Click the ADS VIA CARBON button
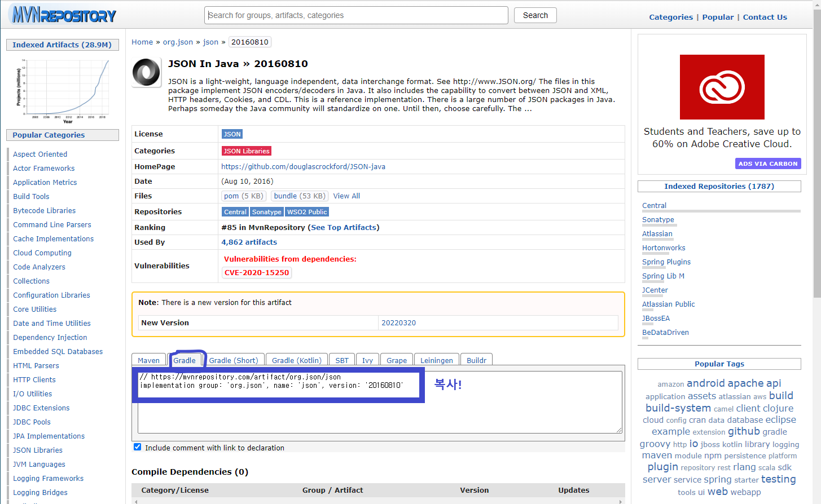 coord(768,163)
